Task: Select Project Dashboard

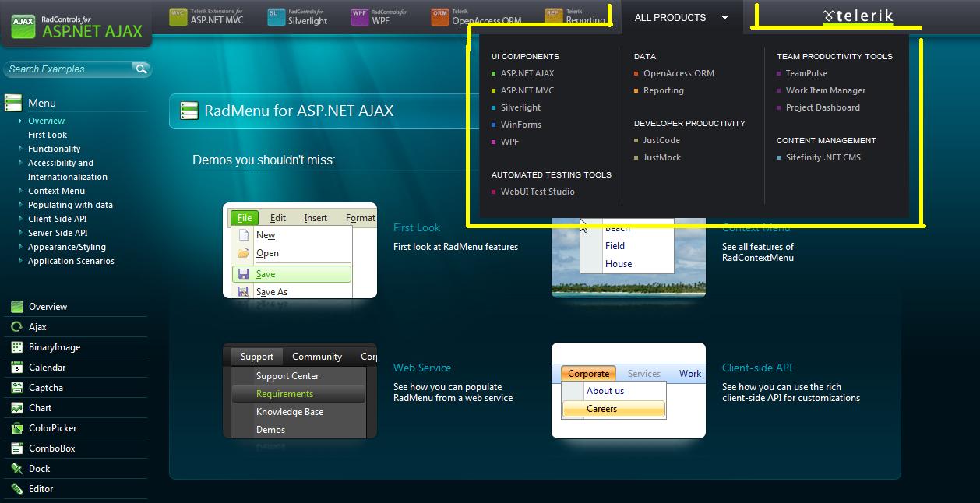Action: click(823, 107)
